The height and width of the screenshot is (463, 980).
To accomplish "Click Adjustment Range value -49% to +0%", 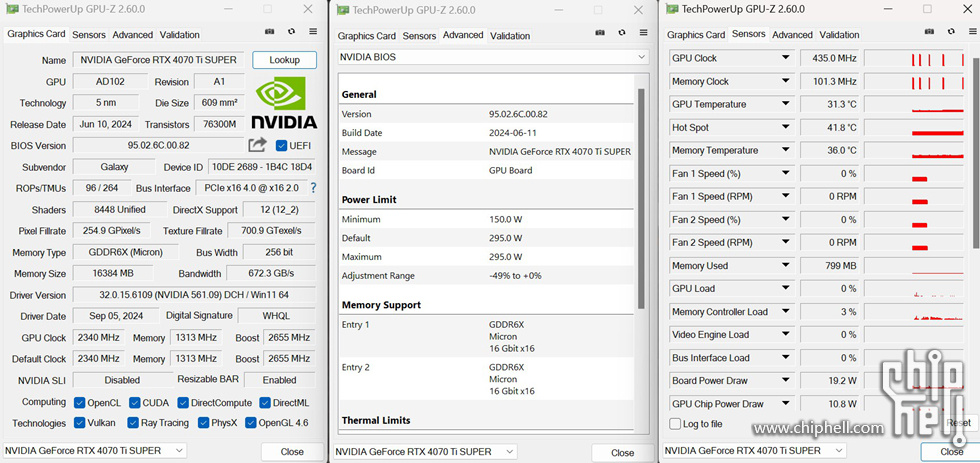I will point(515,276).
